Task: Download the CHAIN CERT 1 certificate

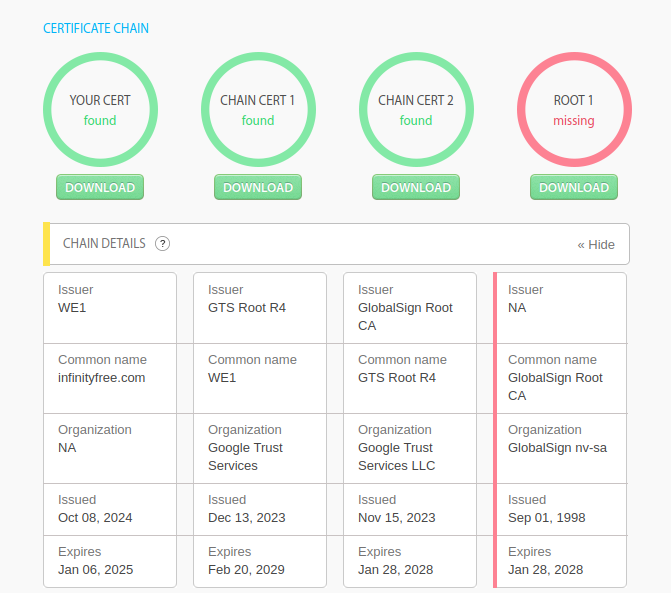Action: coord(258,187)
